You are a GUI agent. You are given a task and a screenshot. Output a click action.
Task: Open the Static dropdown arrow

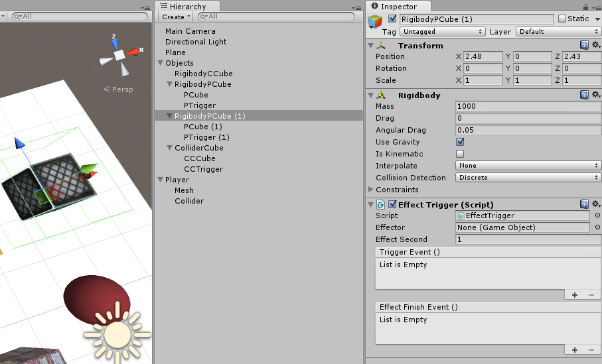(x=597, y=19)
